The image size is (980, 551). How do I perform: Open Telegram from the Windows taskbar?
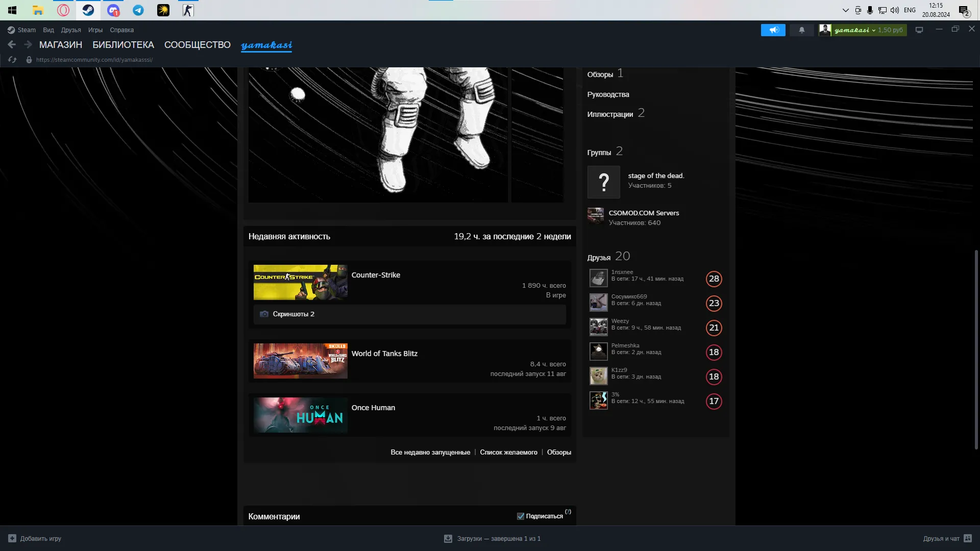coord(138,10)
